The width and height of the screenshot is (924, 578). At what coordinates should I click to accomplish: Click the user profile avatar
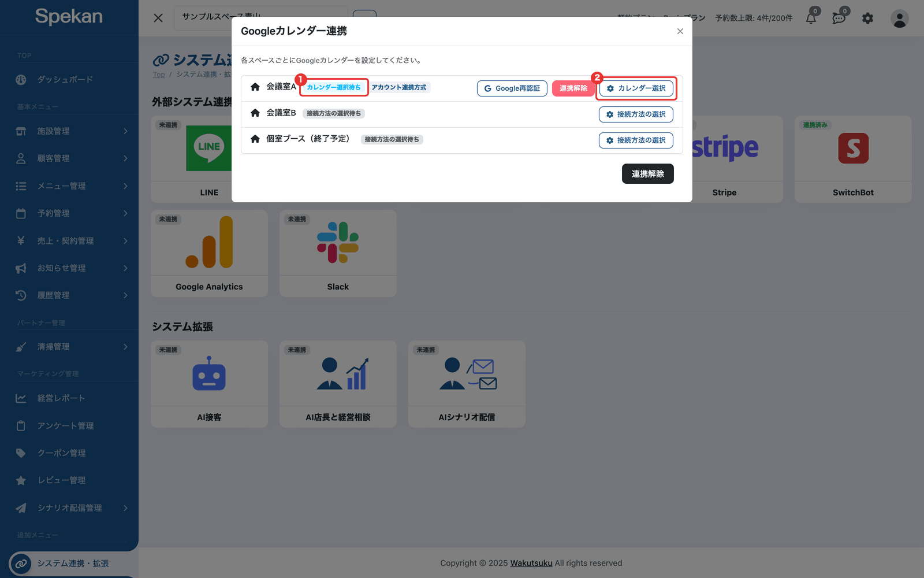coord(899,18)
